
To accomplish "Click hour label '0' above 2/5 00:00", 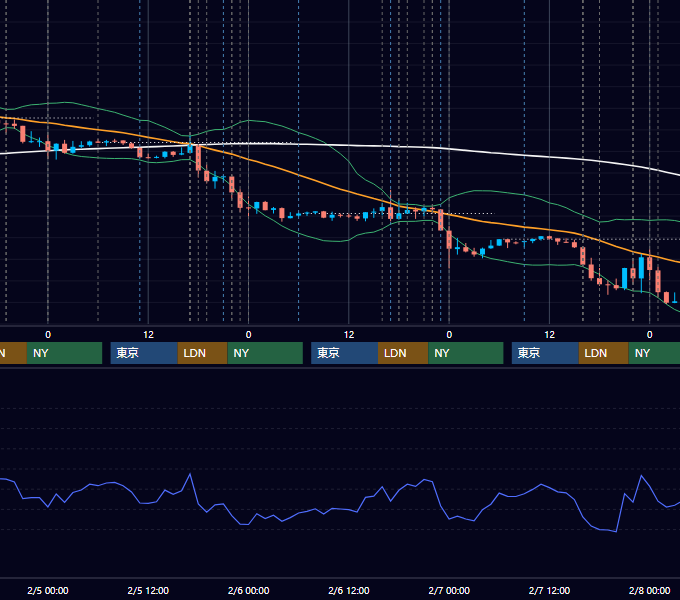I will coord(48,335).
